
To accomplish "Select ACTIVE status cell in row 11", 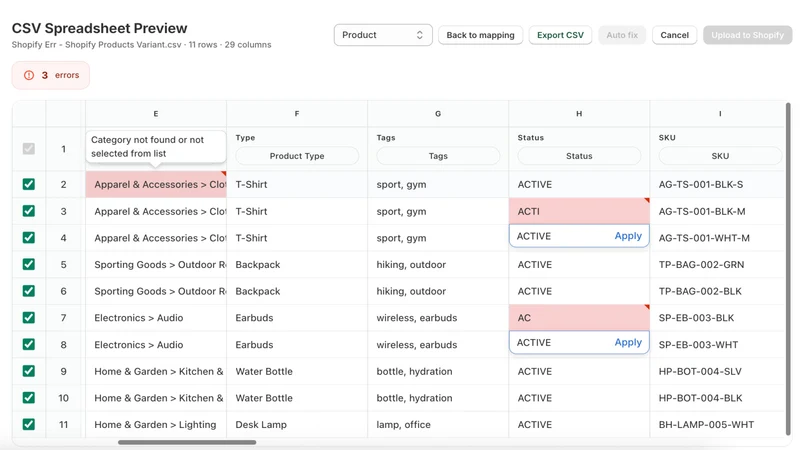I will pyautogui.click(x=579, y=424).
